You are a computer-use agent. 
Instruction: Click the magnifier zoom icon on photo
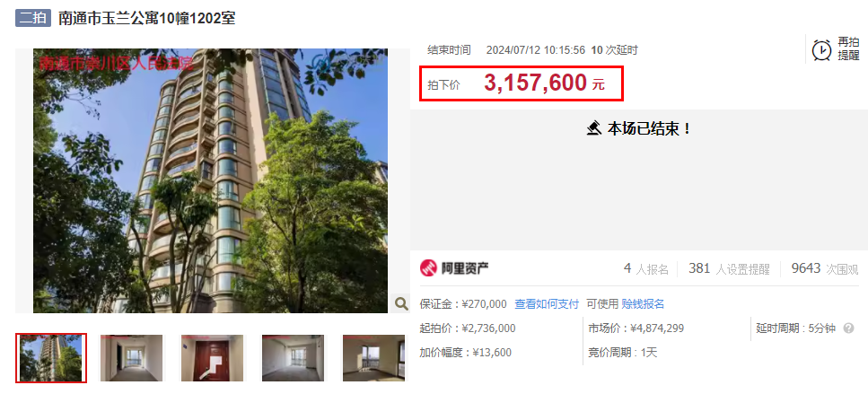coord(400,303)
